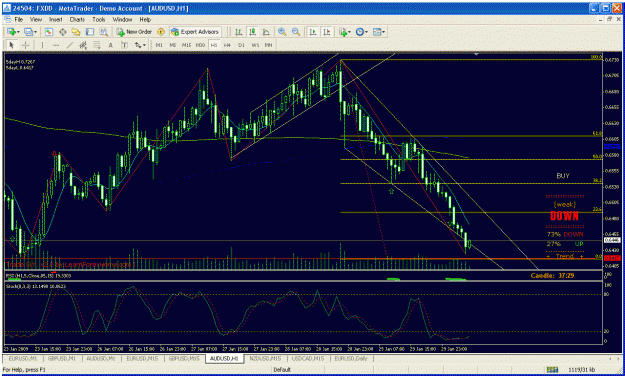Switch to Line Chart display
The image size is (625, 376).
[266, 32]
